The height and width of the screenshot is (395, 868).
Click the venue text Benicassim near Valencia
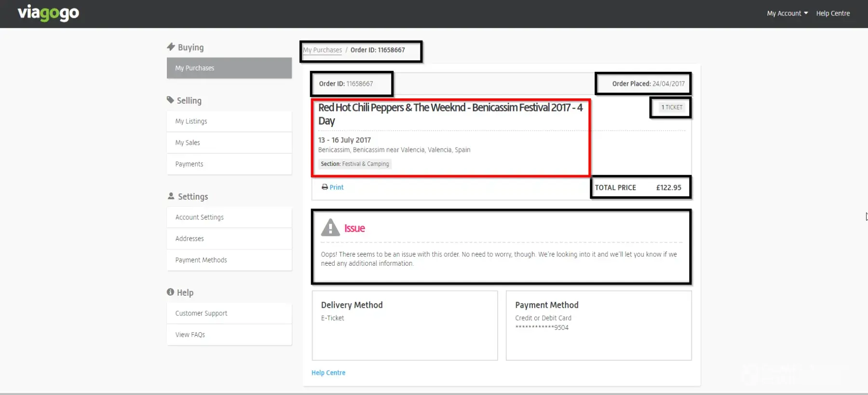coord(394,150)
